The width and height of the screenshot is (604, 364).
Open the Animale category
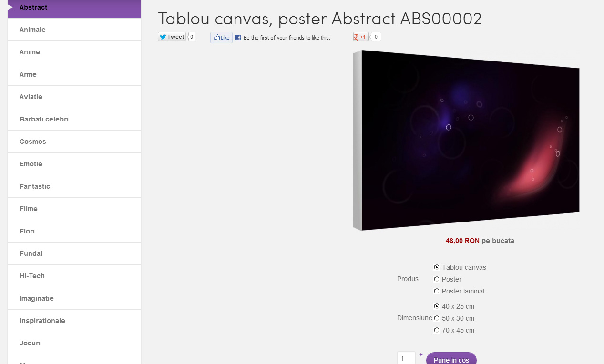pyautogui.click(x=74, y=30)
